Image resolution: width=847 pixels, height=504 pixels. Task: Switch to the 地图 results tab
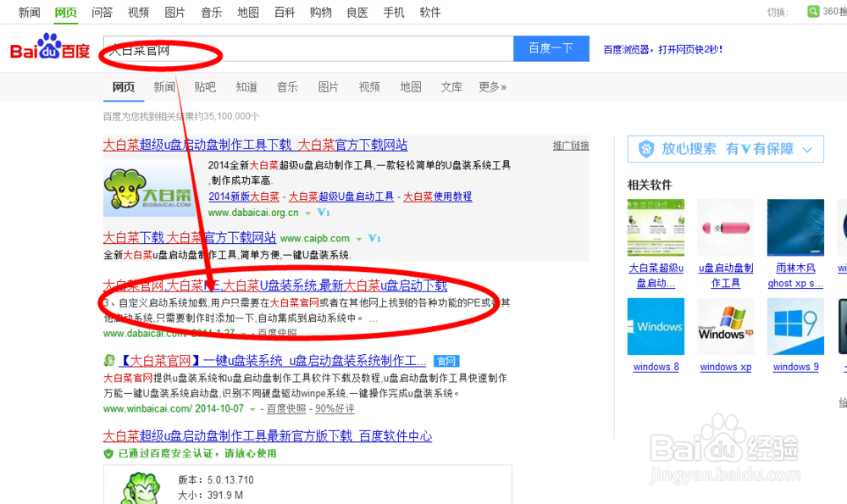411,87
